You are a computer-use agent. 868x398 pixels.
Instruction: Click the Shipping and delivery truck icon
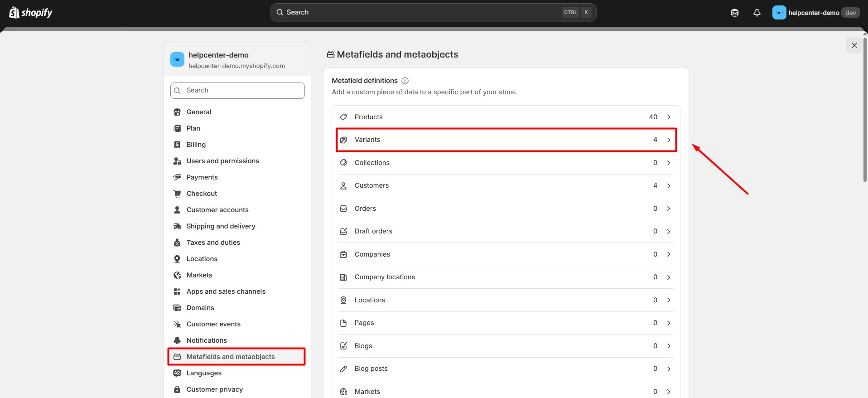[177, 226]
